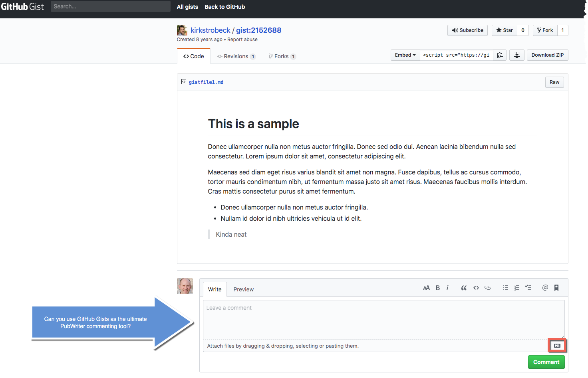Image resolution: width=588 pixels, height=378 pixels.
Task: Insert a quote block
Action: [x=464, y=288]
